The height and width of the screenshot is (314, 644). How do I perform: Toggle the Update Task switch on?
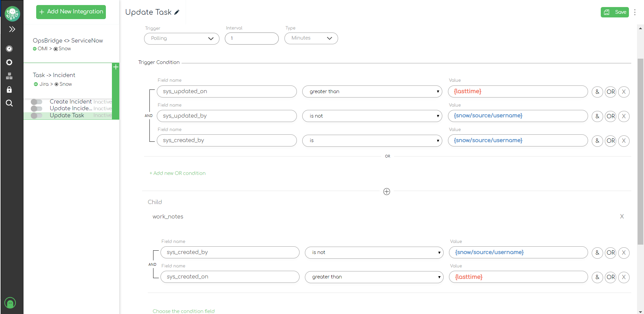point(37,116)
